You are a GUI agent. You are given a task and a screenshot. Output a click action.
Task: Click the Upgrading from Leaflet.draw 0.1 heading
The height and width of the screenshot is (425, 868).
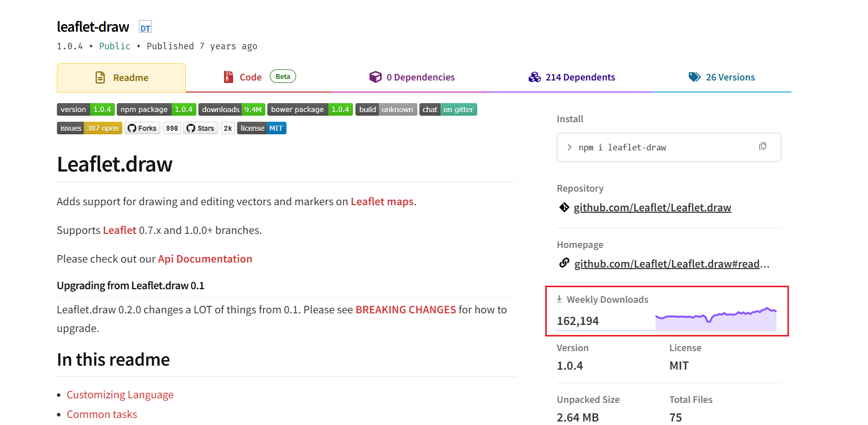point(131,286)
